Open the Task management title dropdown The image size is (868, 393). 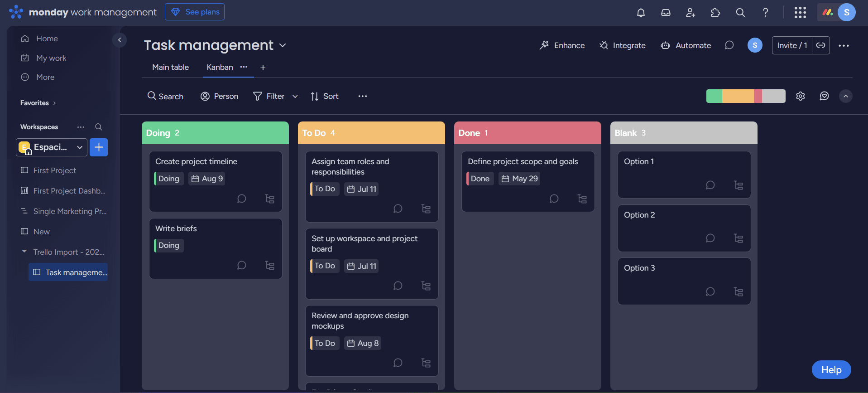click(283, 45)
